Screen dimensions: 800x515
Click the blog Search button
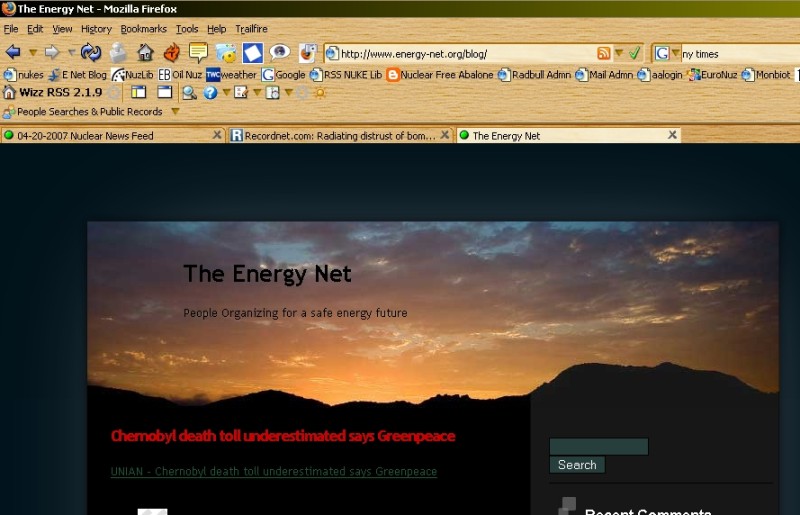(x=577, y=465)
